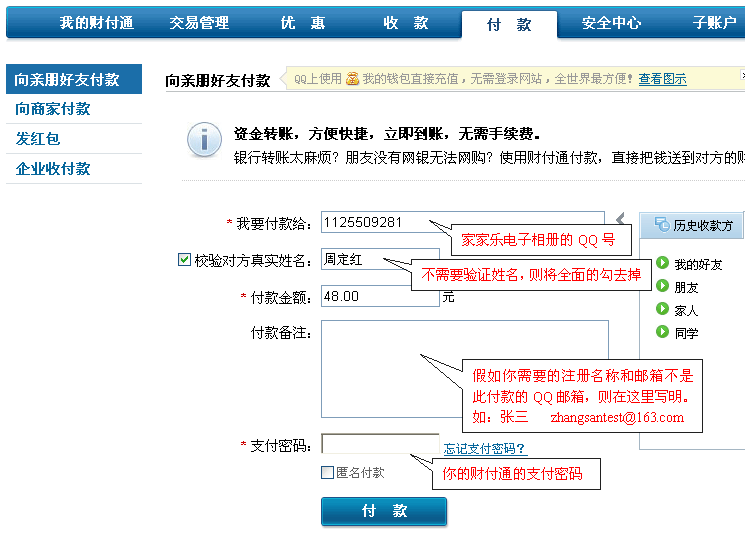The width and height of the screenshot is (745, 533).
Task: Expand the 同学 group
Action: click(662, 332)
